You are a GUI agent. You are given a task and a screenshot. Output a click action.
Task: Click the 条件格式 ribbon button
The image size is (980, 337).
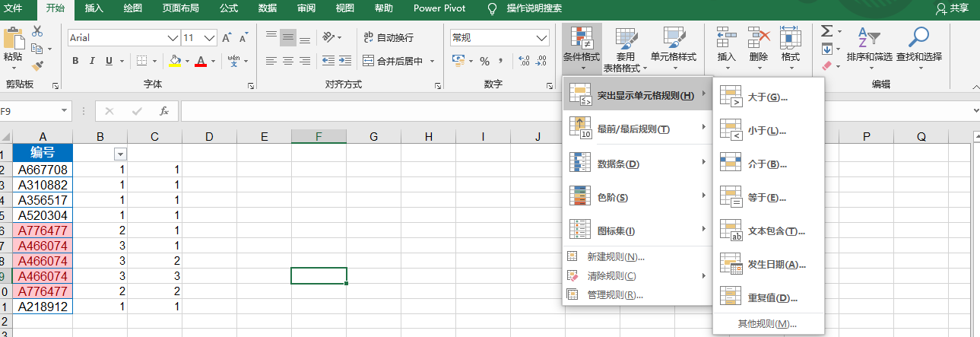pos(582,49)
